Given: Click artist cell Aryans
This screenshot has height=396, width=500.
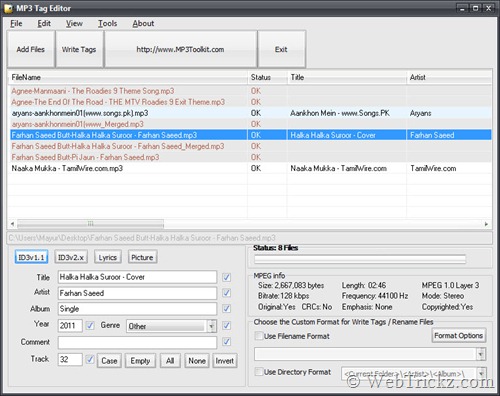Looking at the screenshot, I should pyautogui.click(x=420, y=113).
